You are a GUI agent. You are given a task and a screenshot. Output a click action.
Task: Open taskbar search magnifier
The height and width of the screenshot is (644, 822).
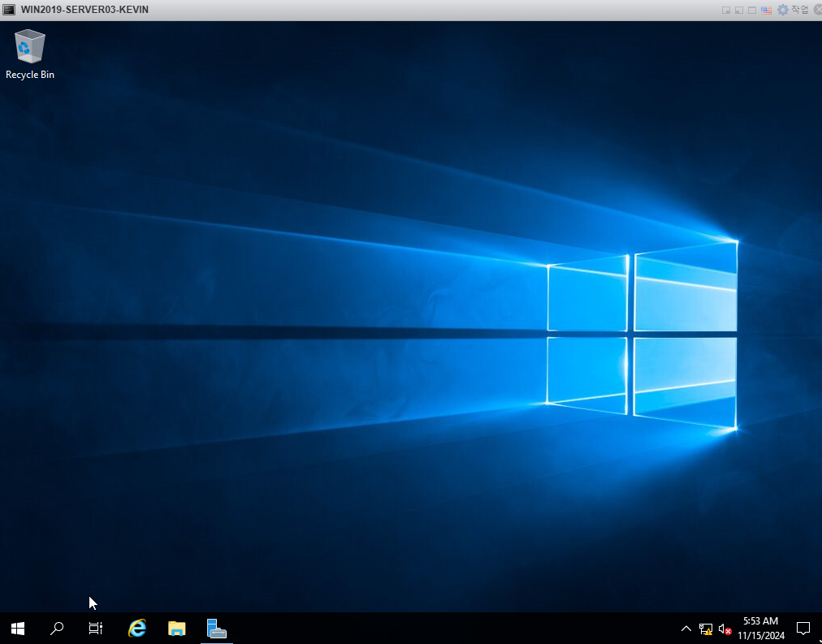[57, 629]
